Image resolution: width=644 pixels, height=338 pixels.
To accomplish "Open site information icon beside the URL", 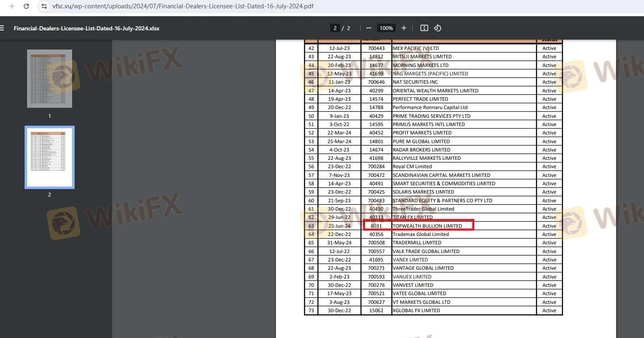I will (44, 6).
